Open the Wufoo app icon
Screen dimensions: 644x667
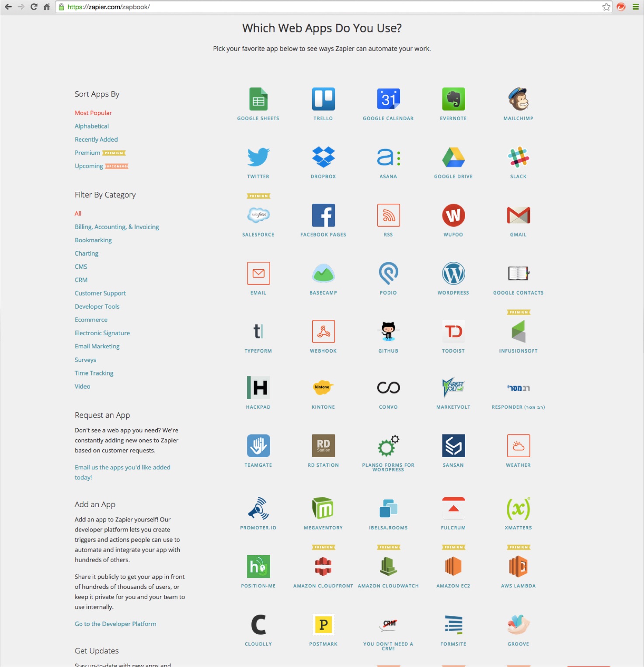[x=453, y=215]
